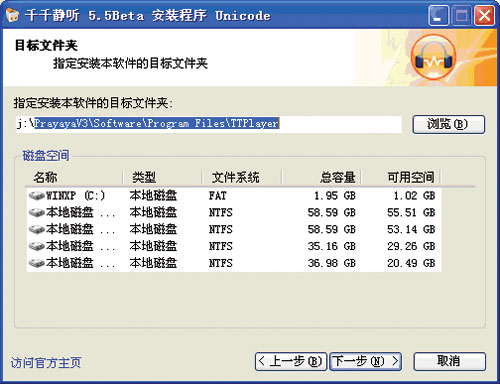
Task: Click the drive icon of the 55.51 GB free disk
Action: tap(37, 212)
